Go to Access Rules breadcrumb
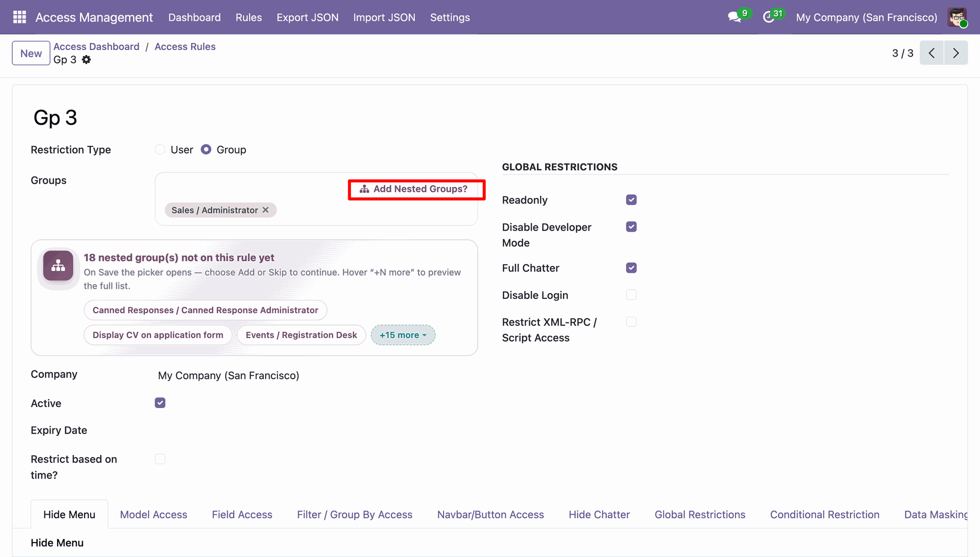The height and width of the screenshot is (557, 980). [x=185, y=46]
